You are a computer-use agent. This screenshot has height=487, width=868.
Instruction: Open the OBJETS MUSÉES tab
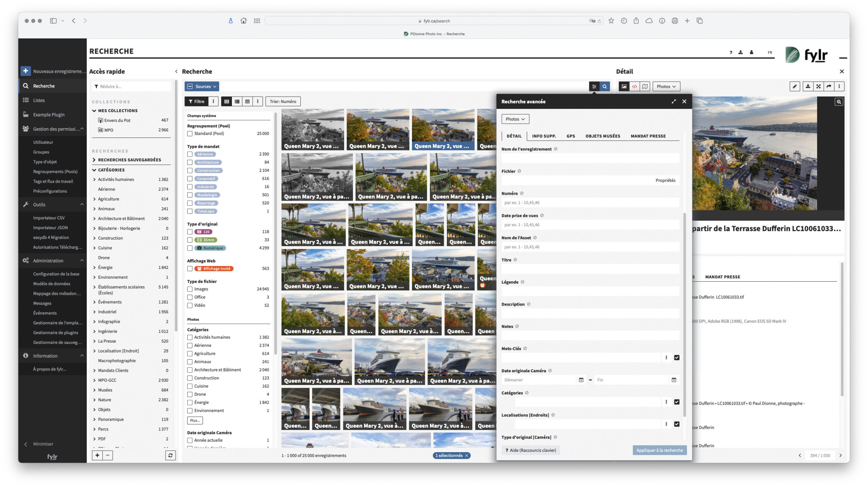point(603,136)
